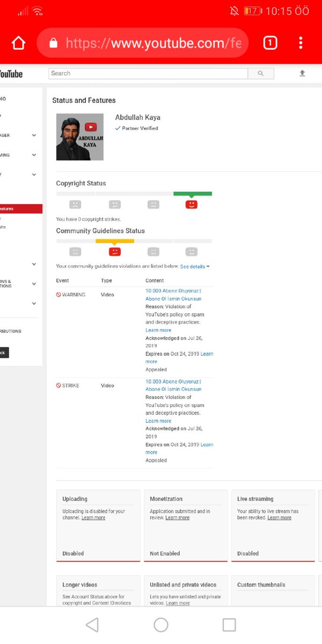
Task: Click 'Not Enabled' status in Monetization card
Action: click(x=165, y=553)
